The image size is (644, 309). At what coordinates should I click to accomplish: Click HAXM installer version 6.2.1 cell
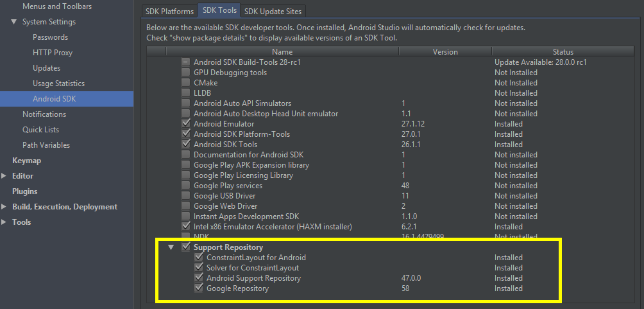tap(409, 227)
